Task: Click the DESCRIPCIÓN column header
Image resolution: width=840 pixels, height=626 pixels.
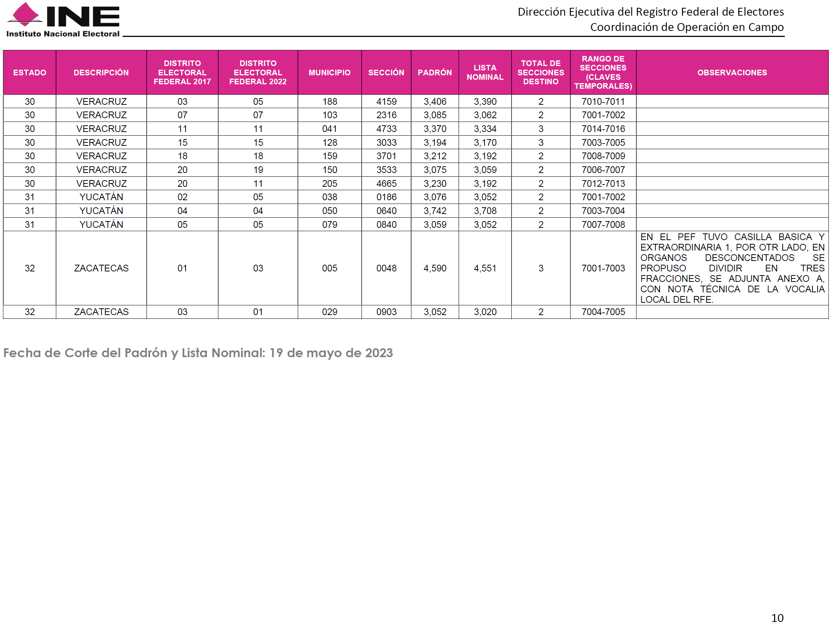Action: coord(101,72)
